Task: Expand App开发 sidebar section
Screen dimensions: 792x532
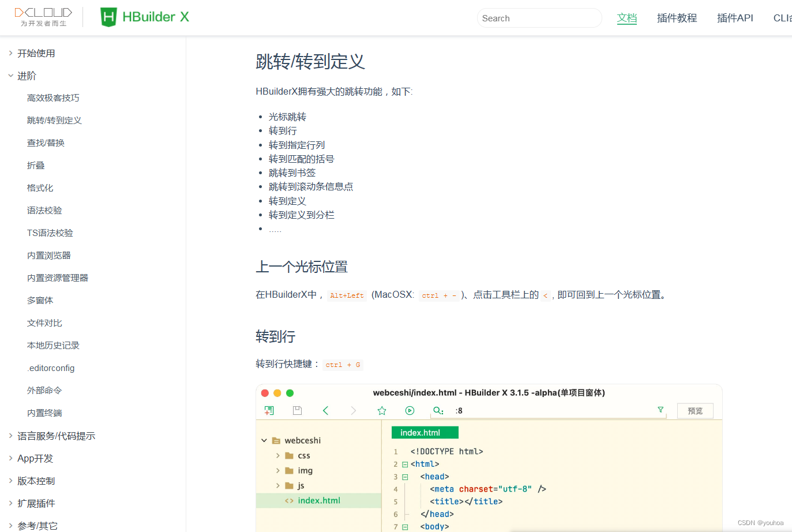Action: (35, 459)
